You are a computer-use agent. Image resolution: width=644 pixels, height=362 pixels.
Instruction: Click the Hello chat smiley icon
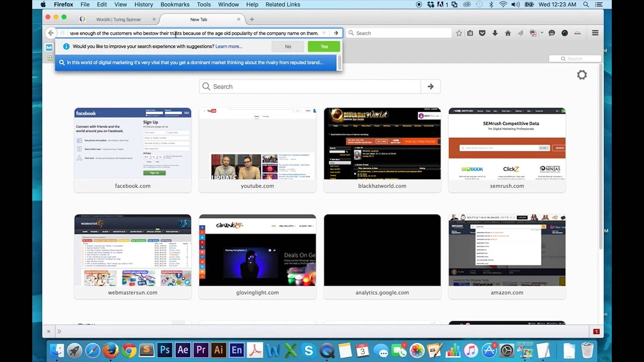[x=551, y=33]
